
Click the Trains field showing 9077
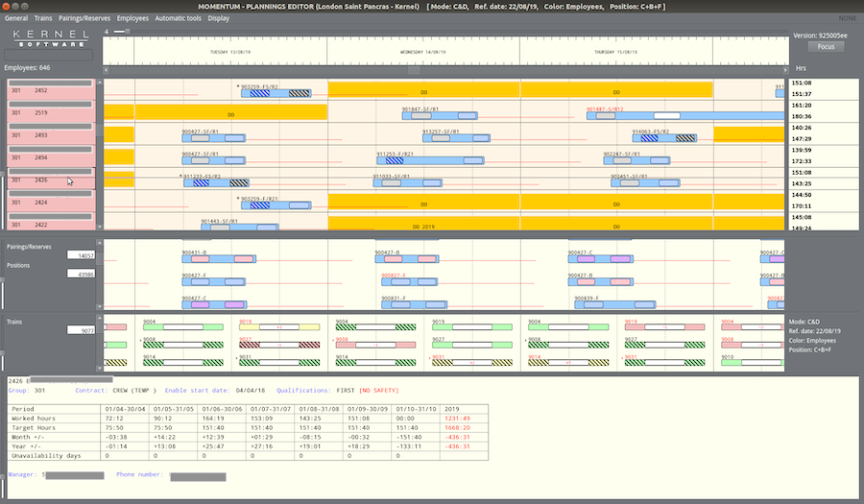pyautogui.click(x=81, y=330)
